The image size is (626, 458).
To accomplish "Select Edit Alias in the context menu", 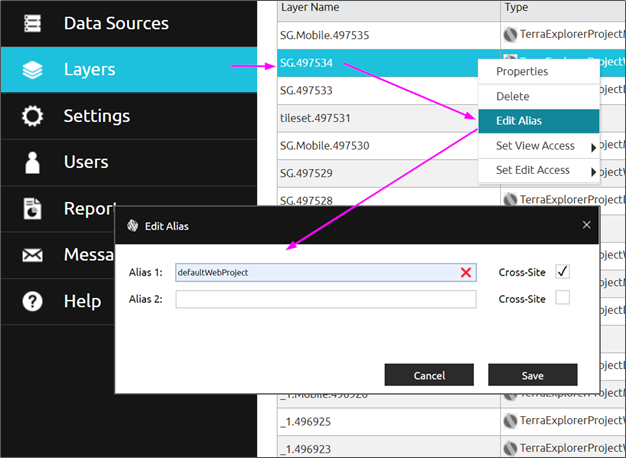I will click(539, 121).
